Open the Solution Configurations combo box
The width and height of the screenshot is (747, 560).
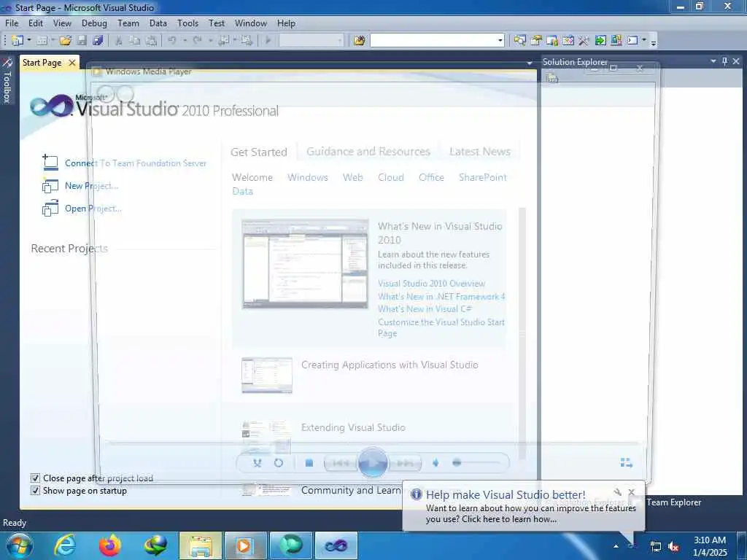[311, 41]
